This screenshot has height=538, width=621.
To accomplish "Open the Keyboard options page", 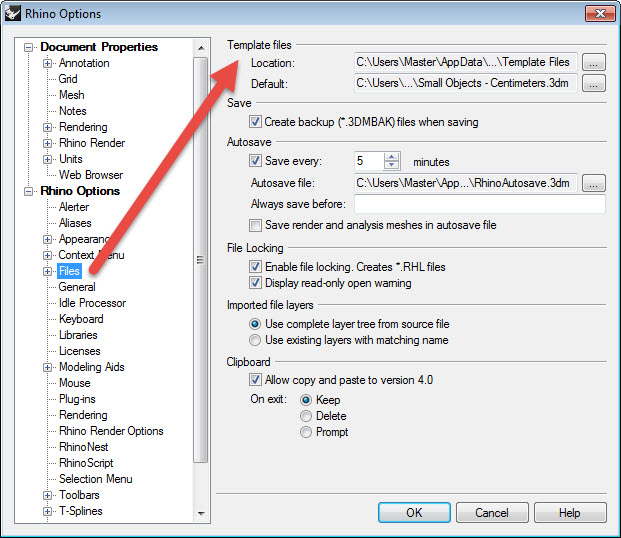I will point(81,319).
